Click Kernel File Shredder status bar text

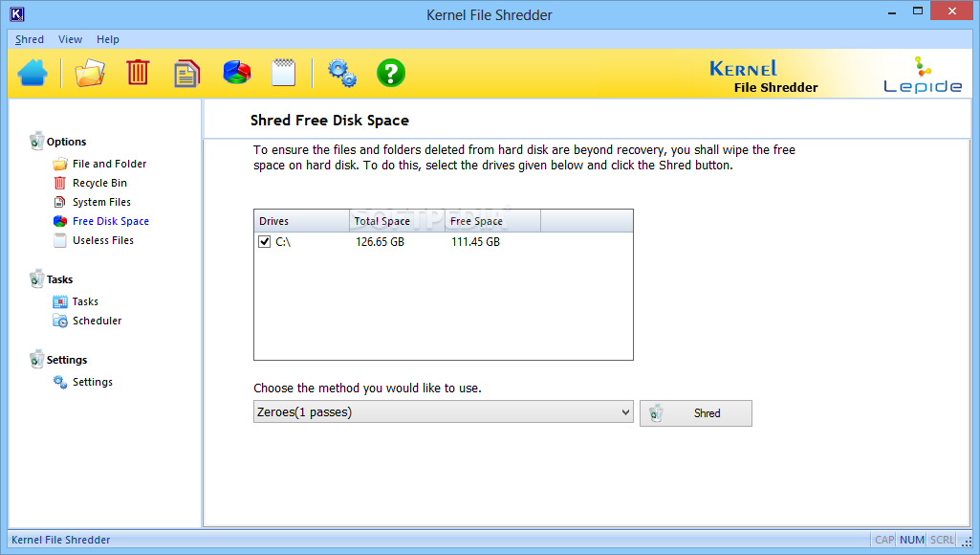pyautogui.click(x=60, y=540)
